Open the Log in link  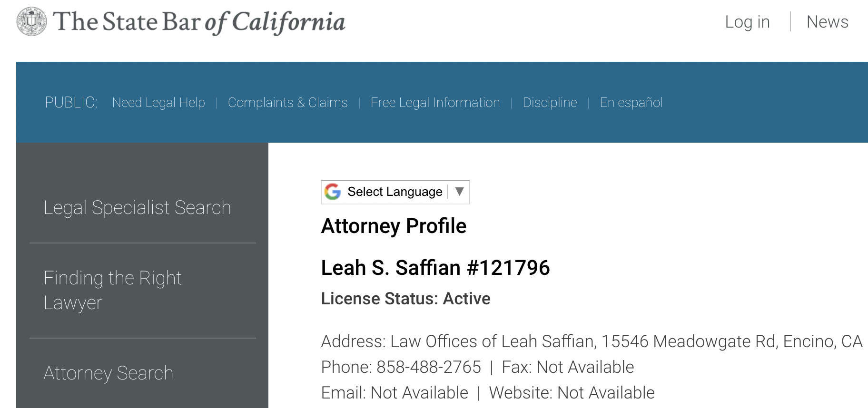[747, 22]
